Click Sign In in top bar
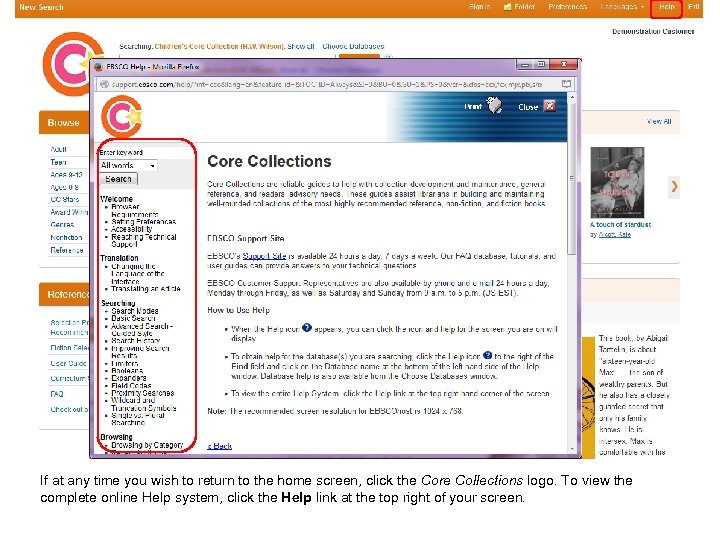The height and width of the screenshot is (540, 720). [479, 7]
